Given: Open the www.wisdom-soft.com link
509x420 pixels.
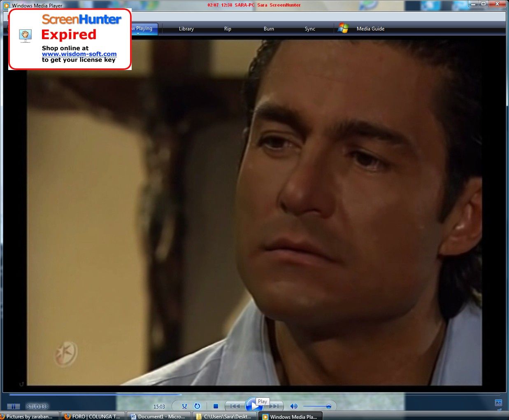Looking at the screenshot, I should pyautogui.click(x=79, y=54).
